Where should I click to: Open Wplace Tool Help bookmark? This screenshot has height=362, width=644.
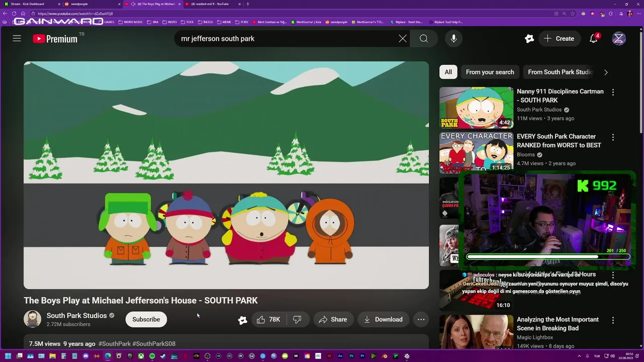click(x=446, y=22)
